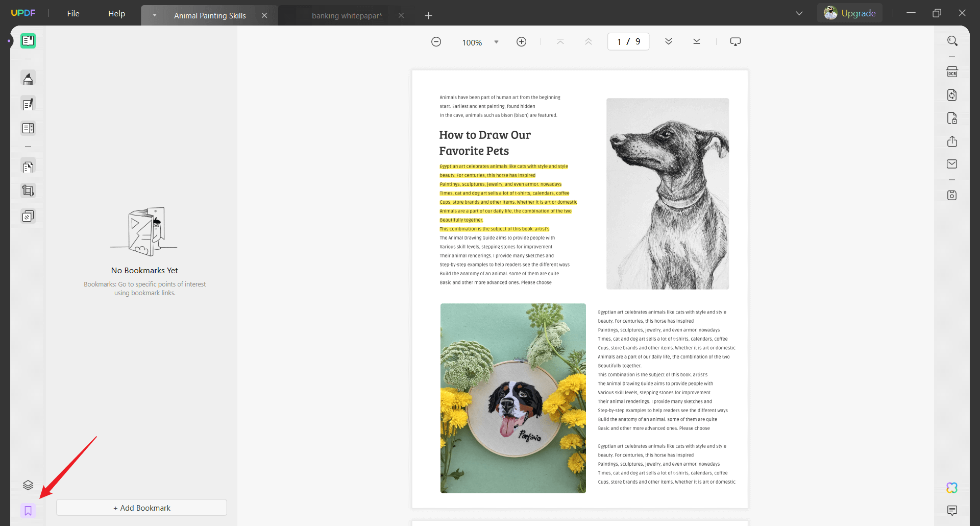
Task: Open the tab list chevron in title bar
Action: (799, 14)
